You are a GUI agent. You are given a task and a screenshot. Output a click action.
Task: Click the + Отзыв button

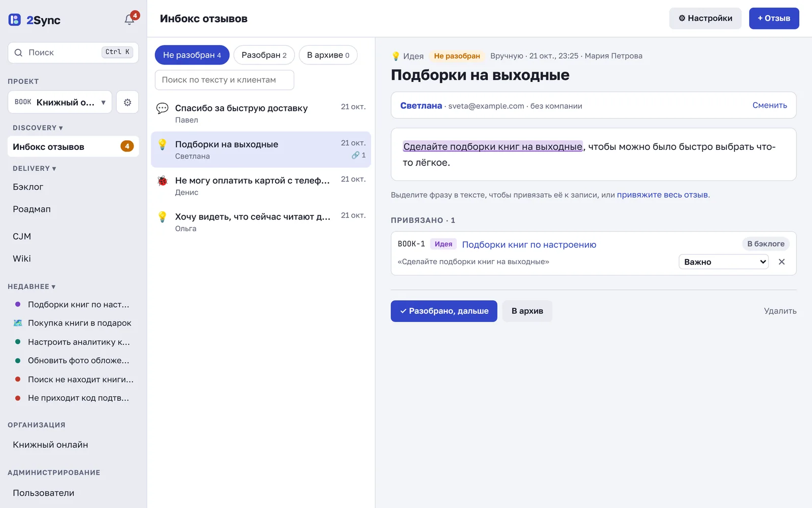coord(774,18)
